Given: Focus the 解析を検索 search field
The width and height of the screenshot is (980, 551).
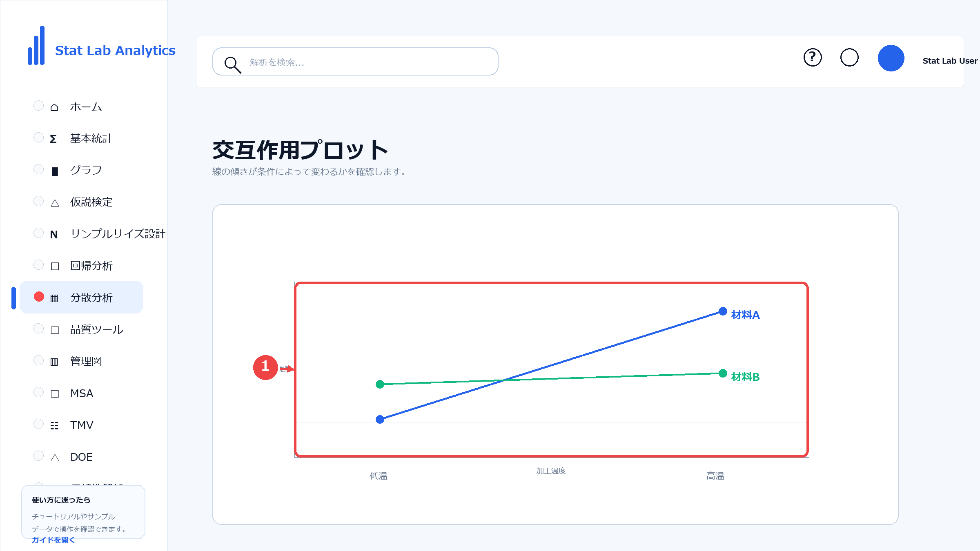Looking at the screenshot, I should tap(355, 62).
